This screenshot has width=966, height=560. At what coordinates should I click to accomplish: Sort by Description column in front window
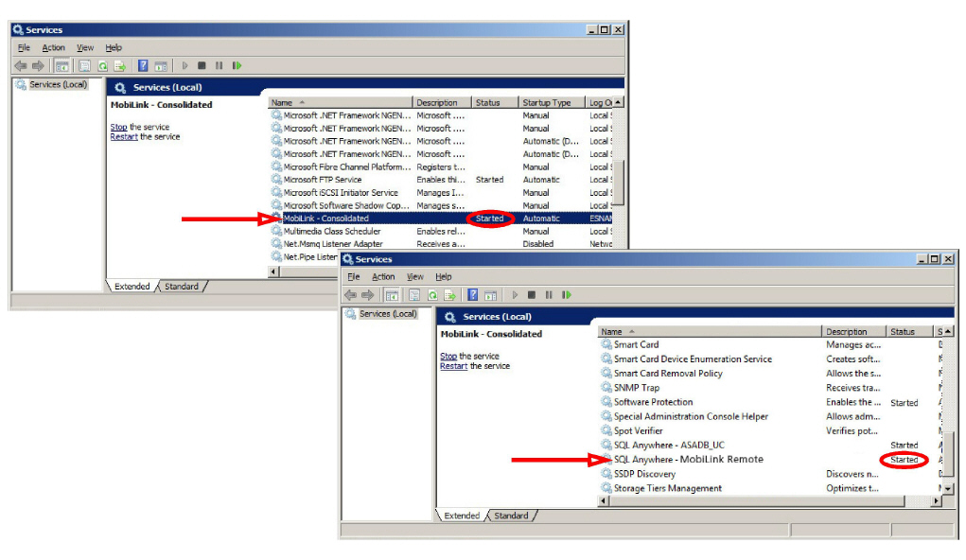853,331
